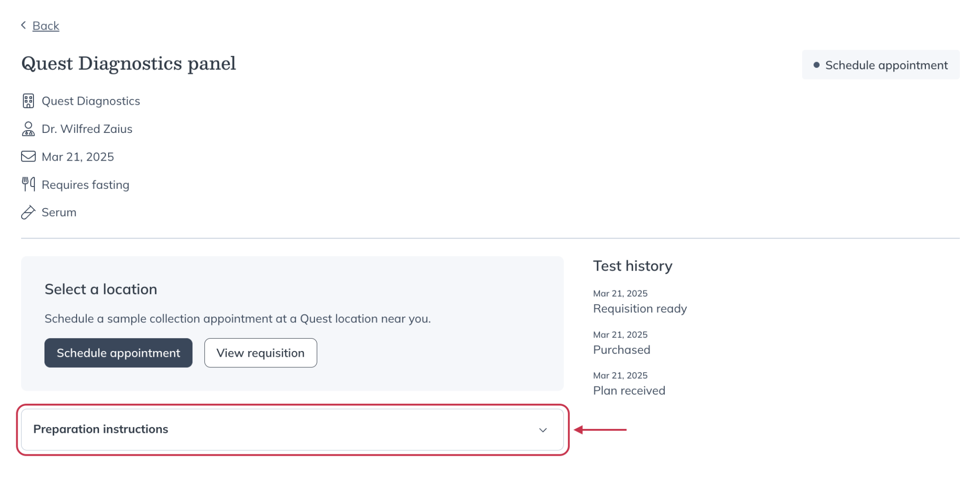Open View requisition
This screenshot has width=980, height=483.
[x=260, y=353]
